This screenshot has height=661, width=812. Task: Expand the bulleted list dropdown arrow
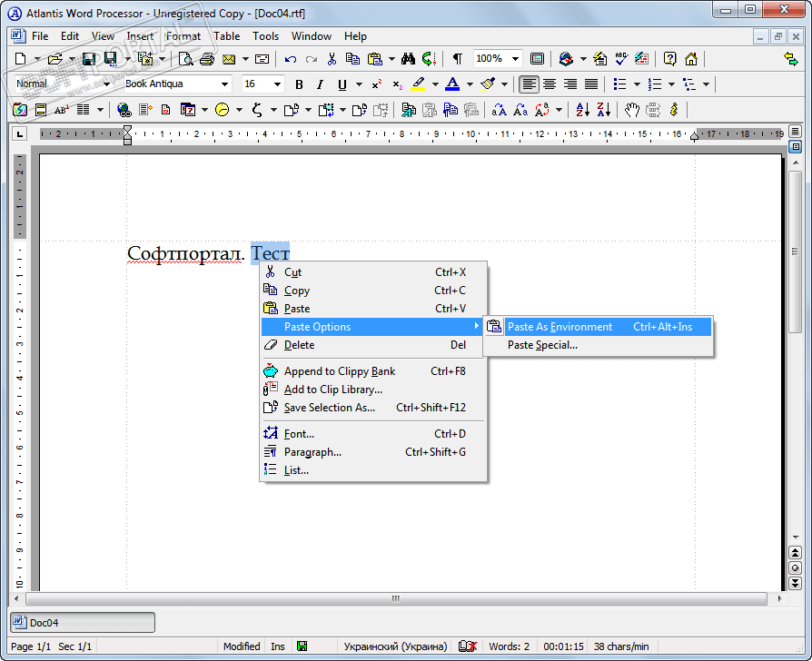pos(637,84)
